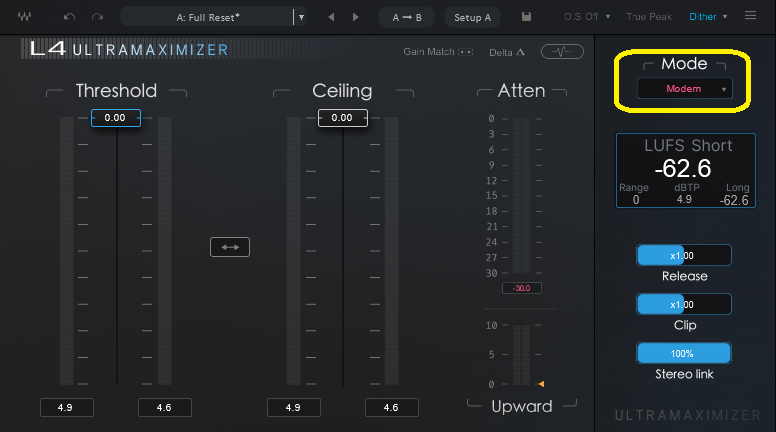Click the Waves logo icon
This screenshot has width=776, height=432.
tap(23, 17)
